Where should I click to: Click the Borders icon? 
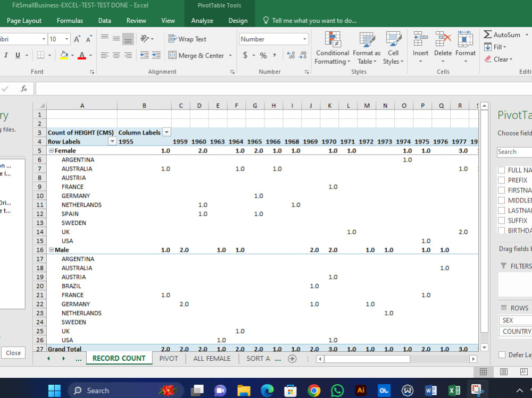coord(40,55)
